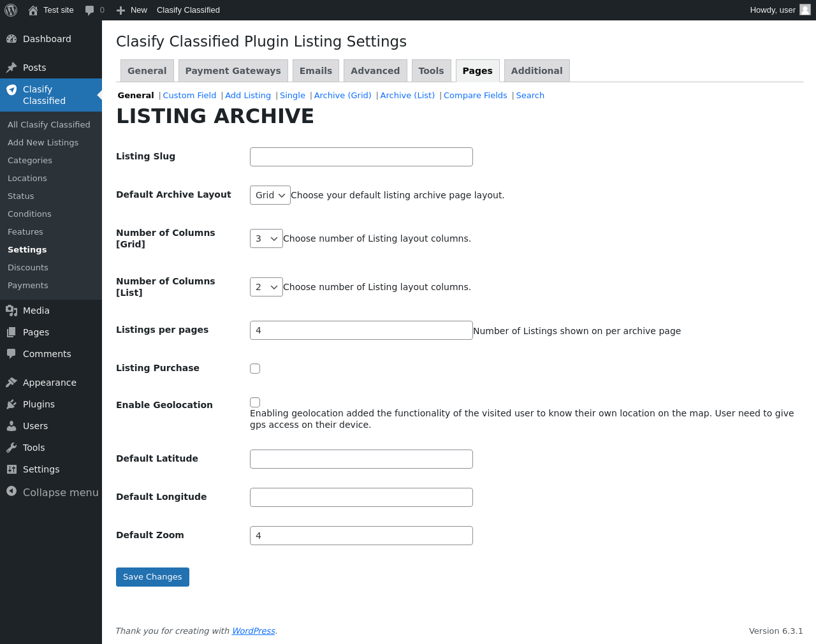Open the Default Archive Layout dropdown
This screenshot has width=816, height=644.
click(x=270, y=195)
